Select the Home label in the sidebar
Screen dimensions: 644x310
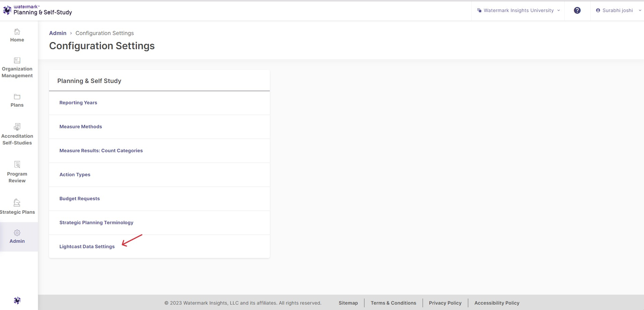[x=17, y=40]
